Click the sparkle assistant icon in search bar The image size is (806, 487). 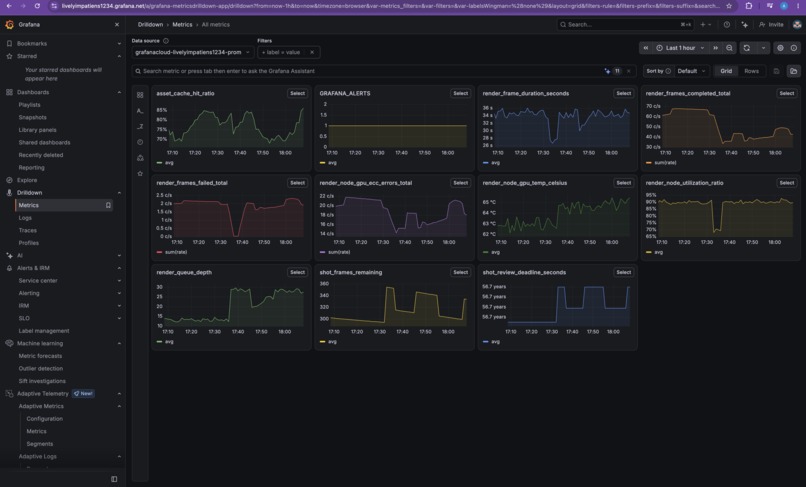[607, 71]
